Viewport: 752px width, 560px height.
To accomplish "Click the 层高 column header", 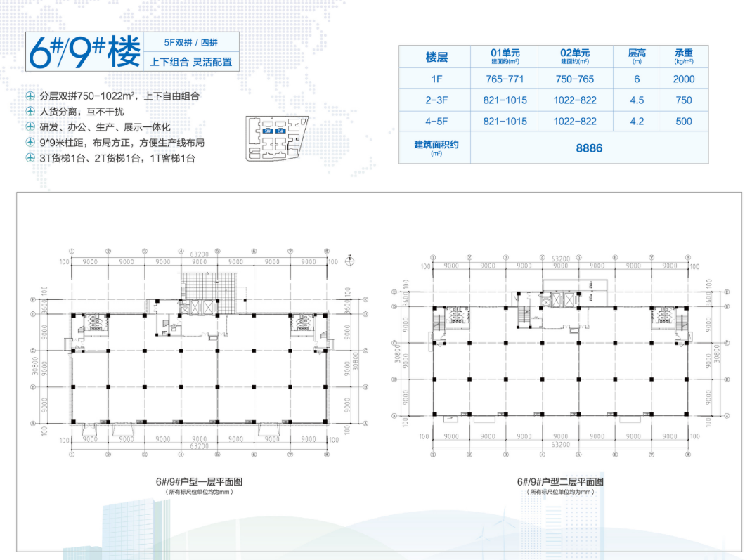I will click(636, 57).
